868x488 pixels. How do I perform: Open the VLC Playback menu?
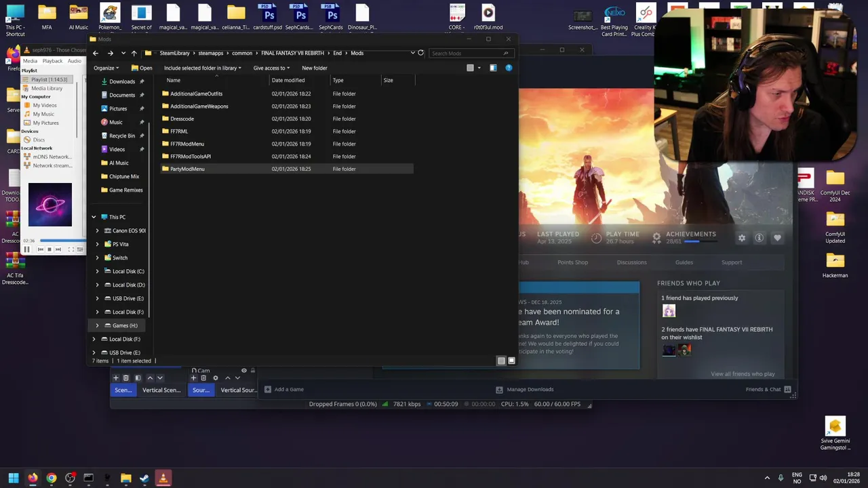(52, 61)
